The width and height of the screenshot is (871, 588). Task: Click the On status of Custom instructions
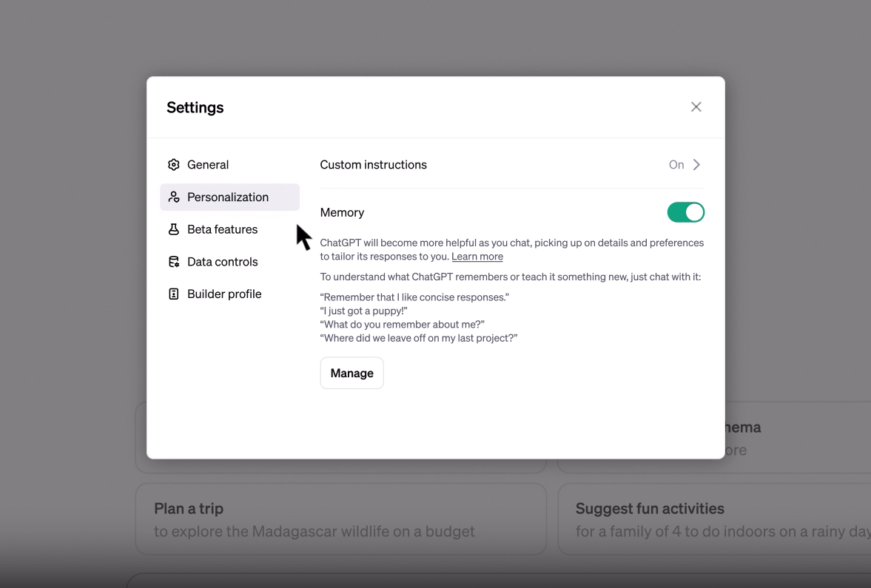coord(676,165)
